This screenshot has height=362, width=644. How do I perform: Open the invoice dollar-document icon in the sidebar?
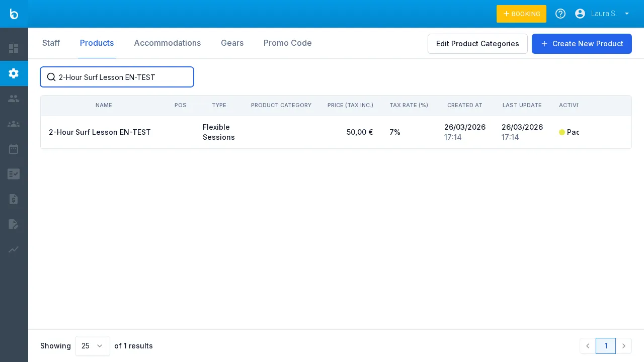click(14, 199)
